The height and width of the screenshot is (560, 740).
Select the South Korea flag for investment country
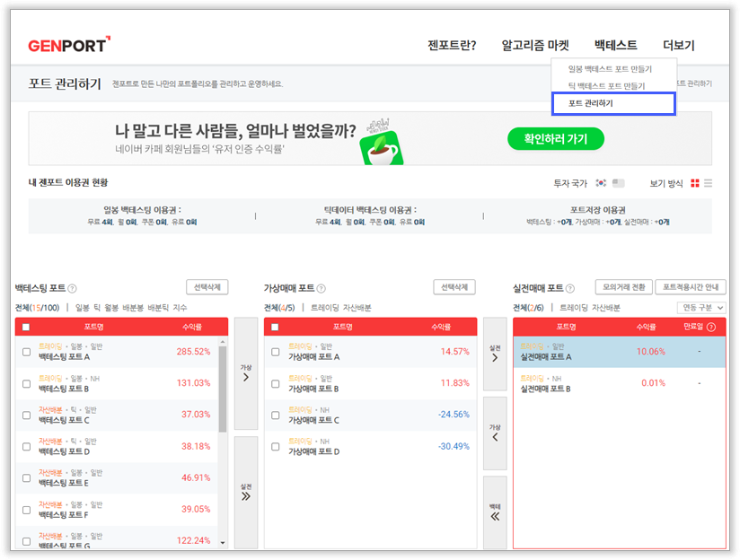[x=601, y=183]
